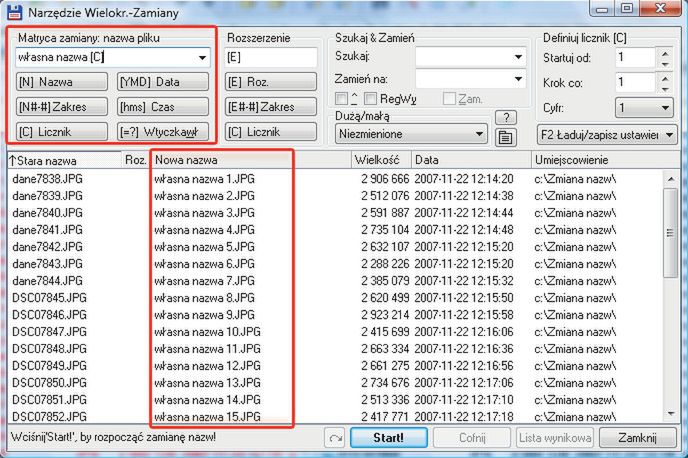Screen dimensions: 688x458
Task: Select file dane7842.JPG
Action: pos(47,247)
